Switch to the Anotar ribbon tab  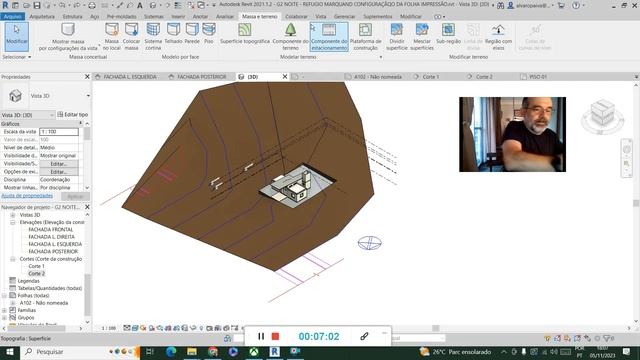click(x=200, y=16)
